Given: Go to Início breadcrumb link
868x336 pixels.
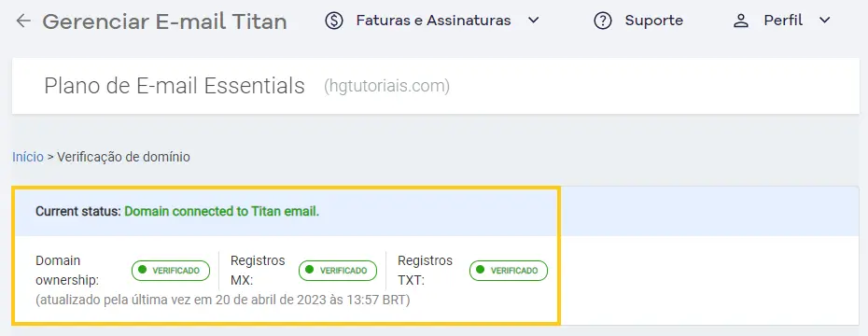Looking at the screenshot, I should click(28, 157).
